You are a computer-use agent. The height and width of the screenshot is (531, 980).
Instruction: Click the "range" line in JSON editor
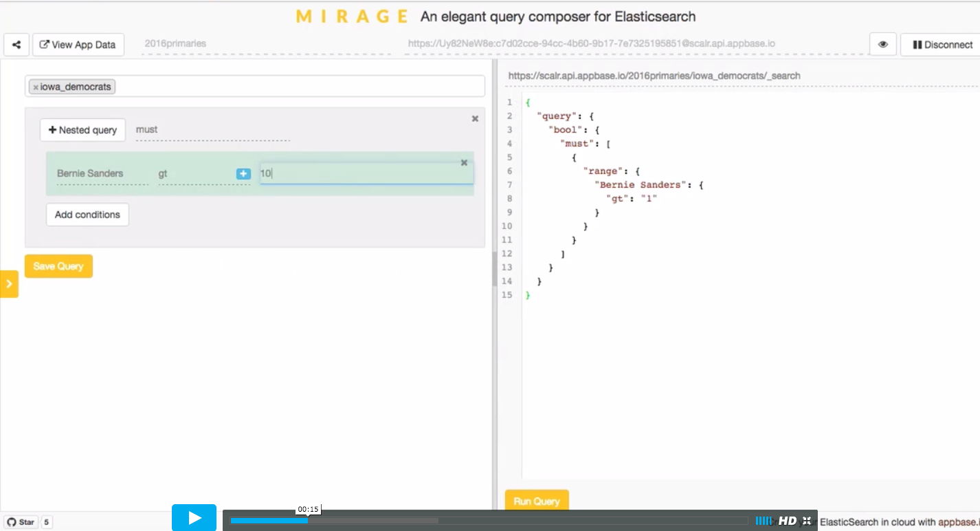tap(610, 171)
